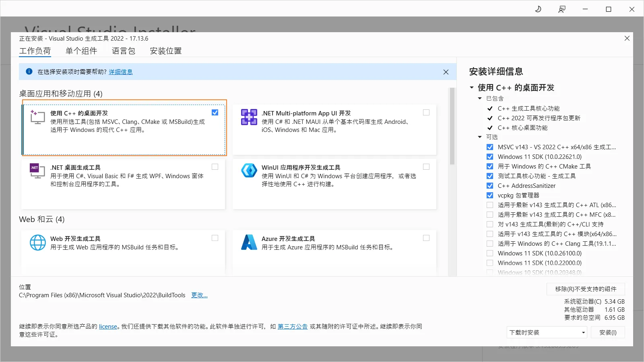Toggle dark theme with the moon icon

pos(538,9)
